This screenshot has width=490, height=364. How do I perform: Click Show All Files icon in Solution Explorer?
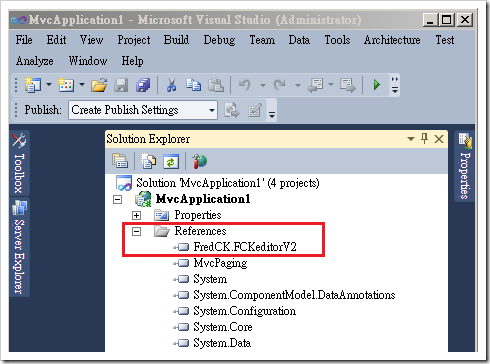(148, 161)
